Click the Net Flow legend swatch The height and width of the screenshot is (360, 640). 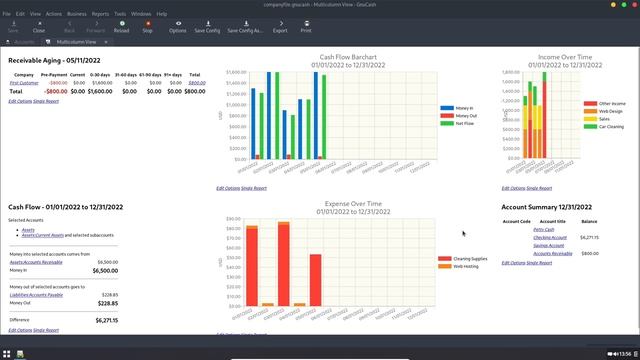pyautogui.click(x=447, y=123)
